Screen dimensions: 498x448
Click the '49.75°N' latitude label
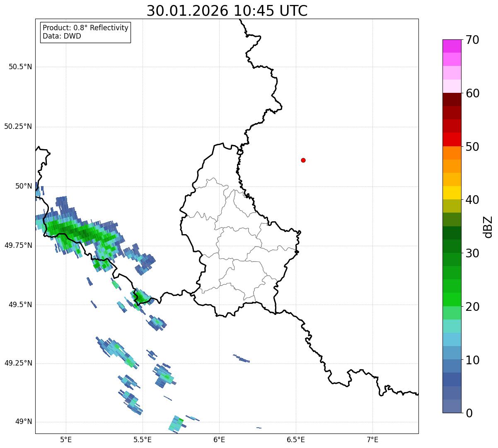tap(18, 245)
